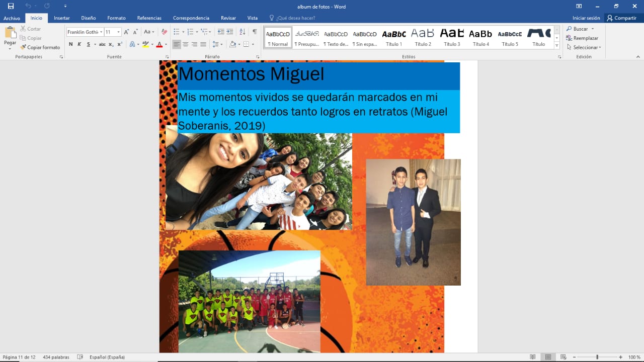Image resolution: width=644 pixels, height=362 pixels.
Task: Align text to the right
Action: (x=194, y=44)
